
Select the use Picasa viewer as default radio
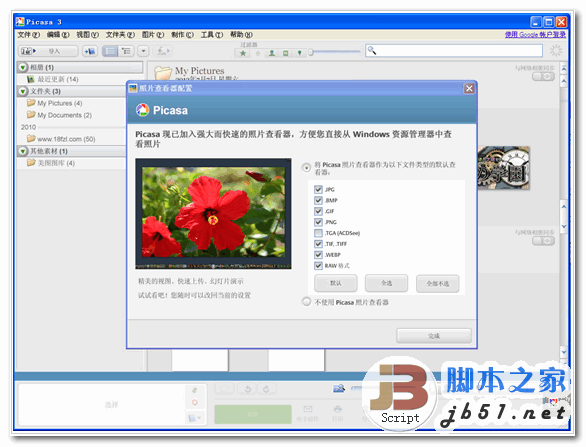[306, 167]
